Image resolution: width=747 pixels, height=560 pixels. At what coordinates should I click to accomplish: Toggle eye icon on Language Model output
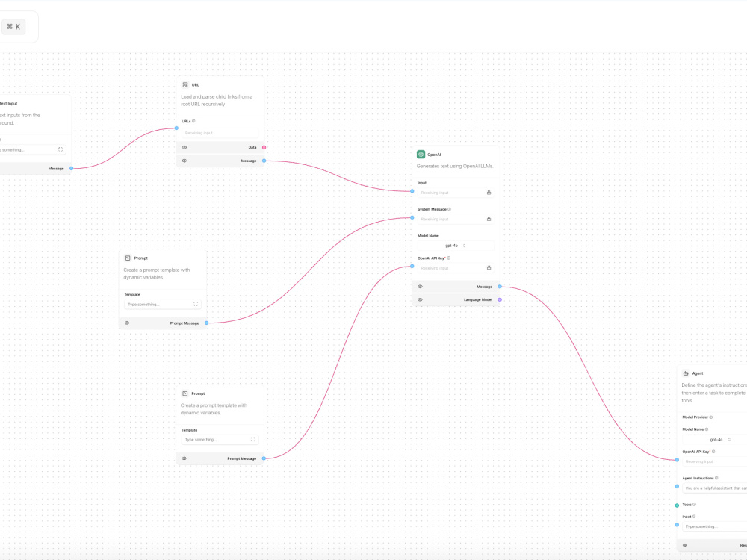pyautogui.click(x=420, y=299)
